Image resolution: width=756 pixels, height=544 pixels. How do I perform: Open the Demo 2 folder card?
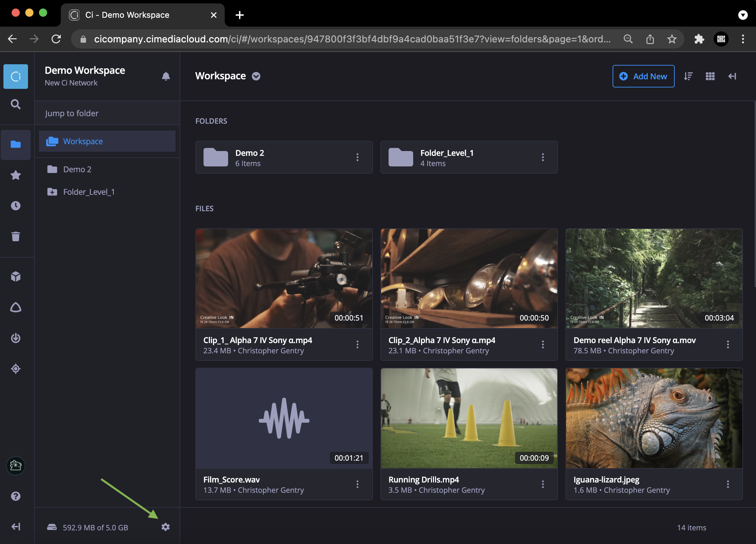(x=284, y=157)
